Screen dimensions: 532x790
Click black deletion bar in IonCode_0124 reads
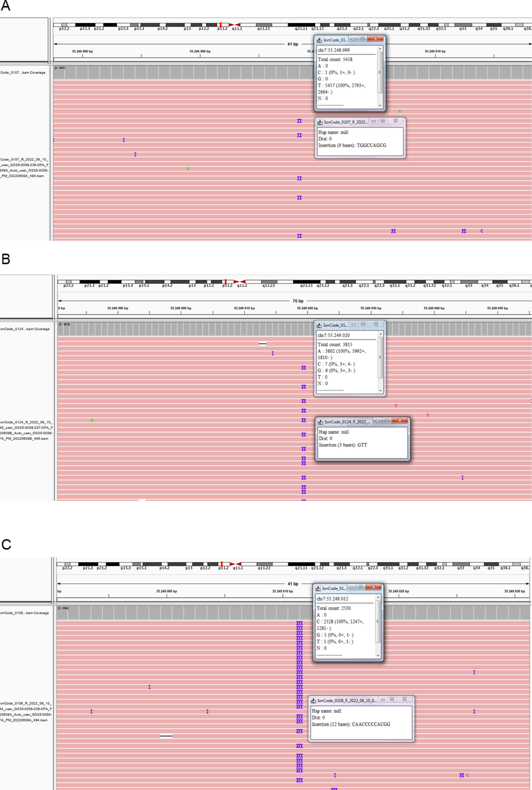(262, 344)
